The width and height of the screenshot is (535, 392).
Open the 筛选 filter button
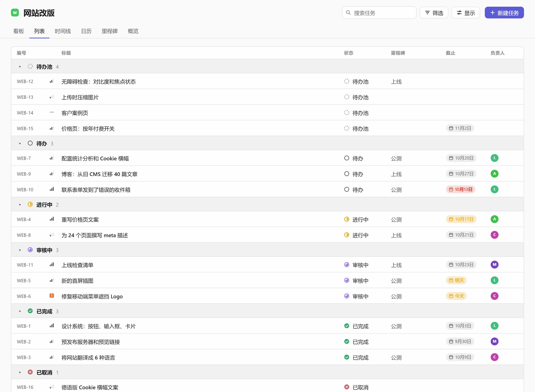[434, 13]
